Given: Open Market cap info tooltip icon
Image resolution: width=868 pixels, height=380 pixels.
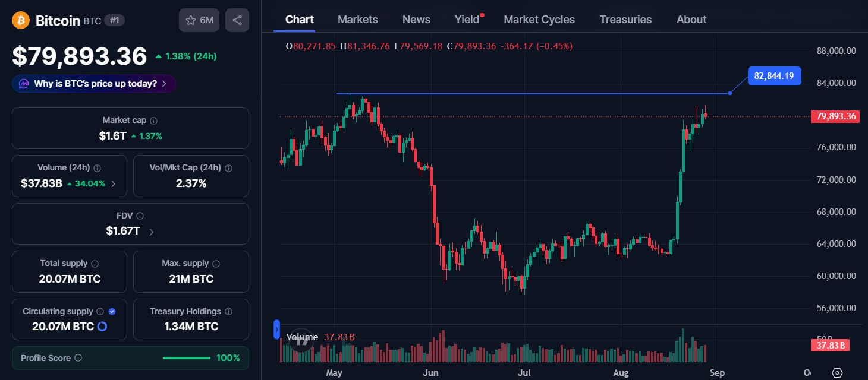Looking at the screenshot, I should click(153, 121).
